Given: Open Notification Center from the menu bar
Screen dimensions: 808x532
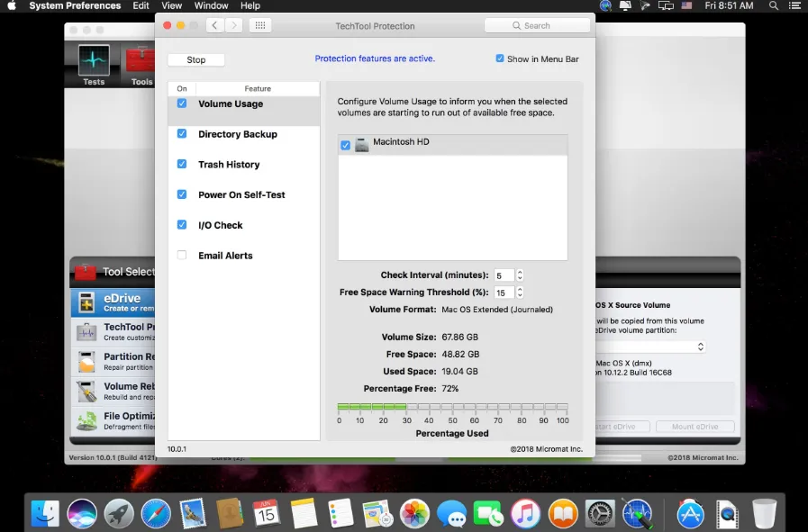Looking at the screenshot, I should [795, 5].
